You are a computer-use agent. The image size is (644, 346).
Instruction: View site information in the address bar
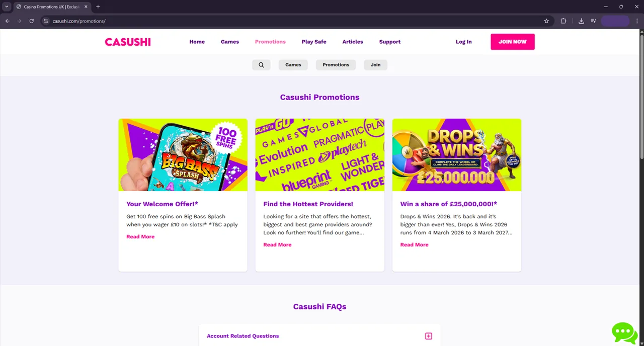click(x=46, y=21)
